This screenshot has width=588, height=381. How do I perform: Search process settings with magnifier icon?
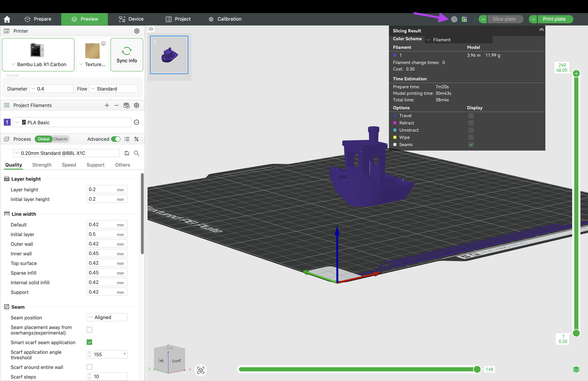point(136,153)
